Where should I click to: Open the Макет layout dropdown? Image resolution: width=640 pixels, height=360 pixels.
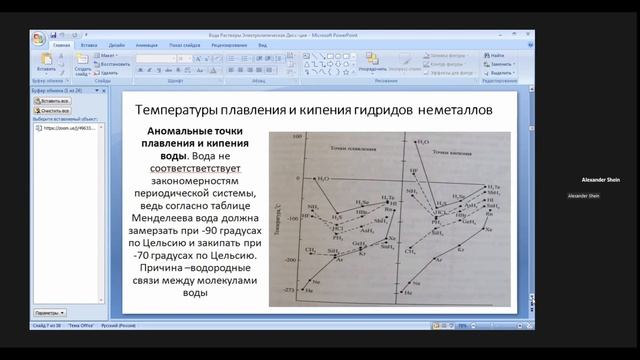(x=106, y=55)
